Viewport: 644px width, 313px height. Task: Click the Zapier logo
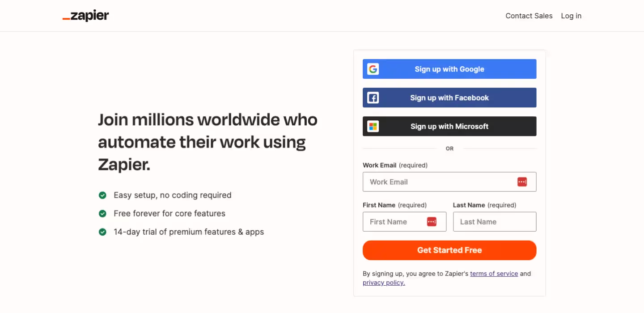85,15
